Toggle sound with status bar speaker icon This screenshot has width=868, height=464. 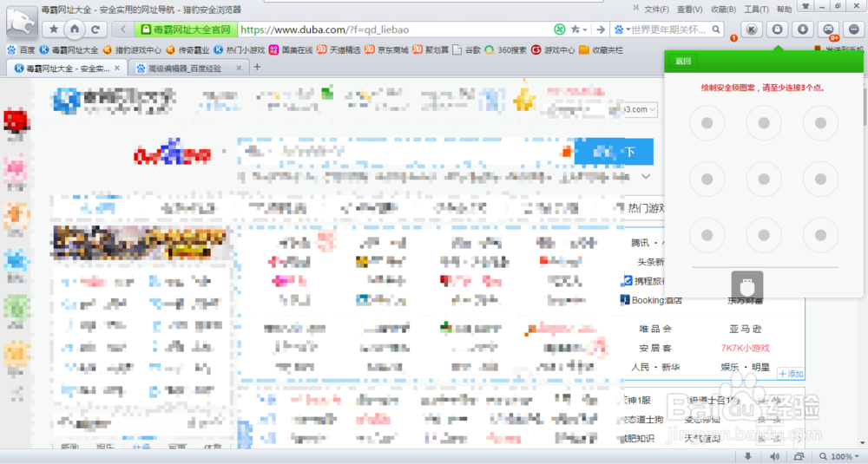click(x=774, y=456)
